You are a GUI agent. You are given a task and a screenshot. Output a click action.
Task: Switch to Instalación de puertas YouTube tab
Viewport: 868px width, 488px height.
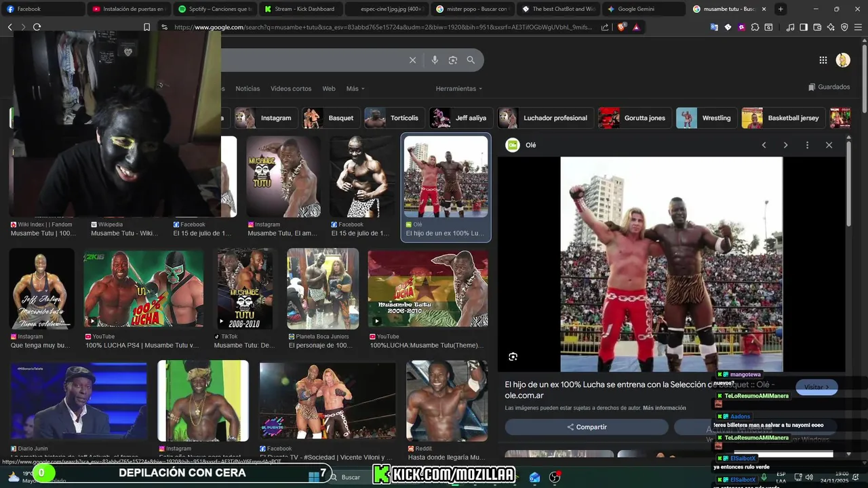click(129, 9)
